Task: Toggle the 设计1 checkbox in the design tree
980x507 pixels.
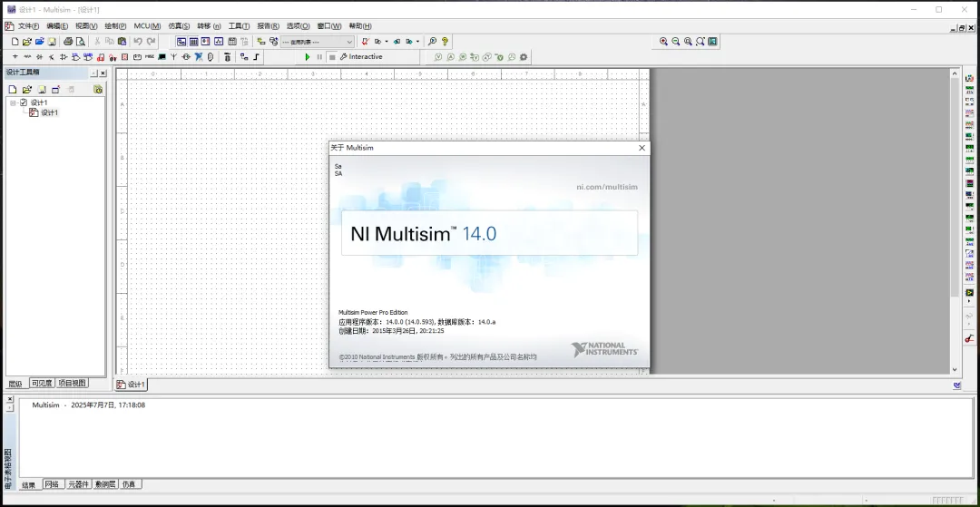Action: [24, 102]
